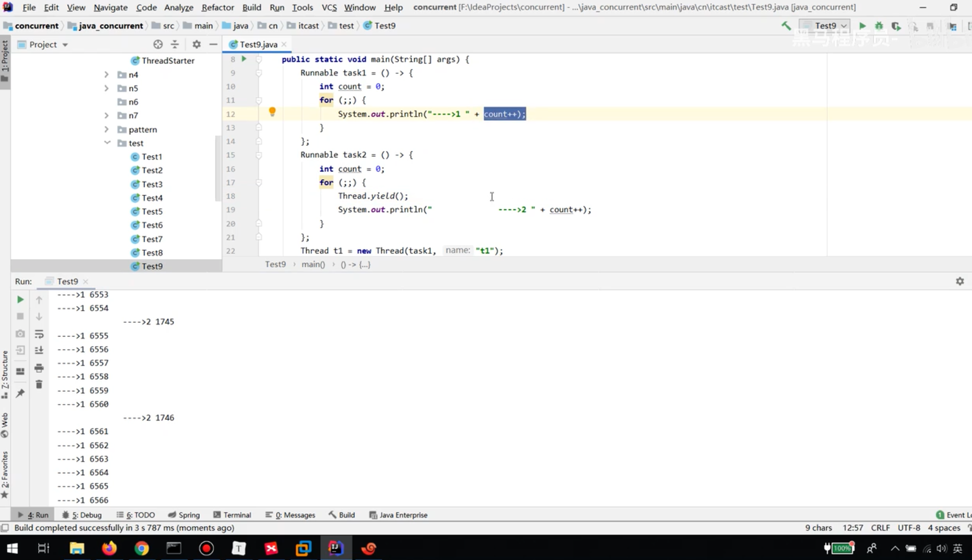
Task: Toggle scroll to end in console
Action: tap(39, 350)
